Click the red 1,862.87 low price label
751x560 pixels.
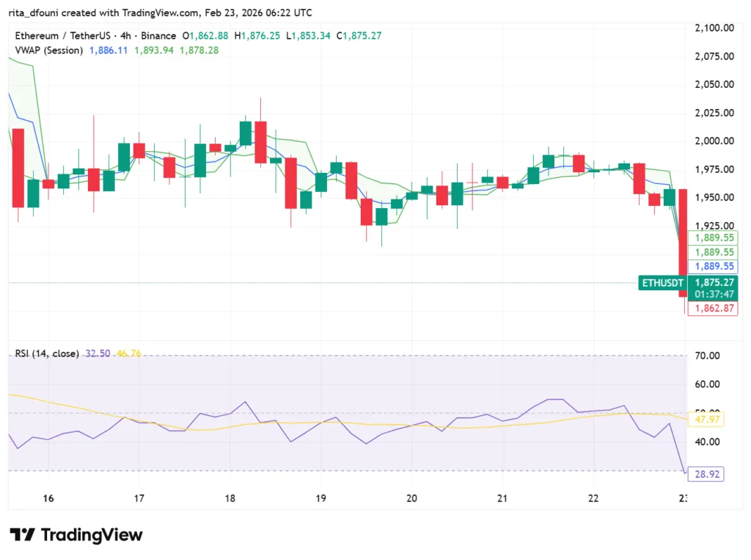click(713, 309)
